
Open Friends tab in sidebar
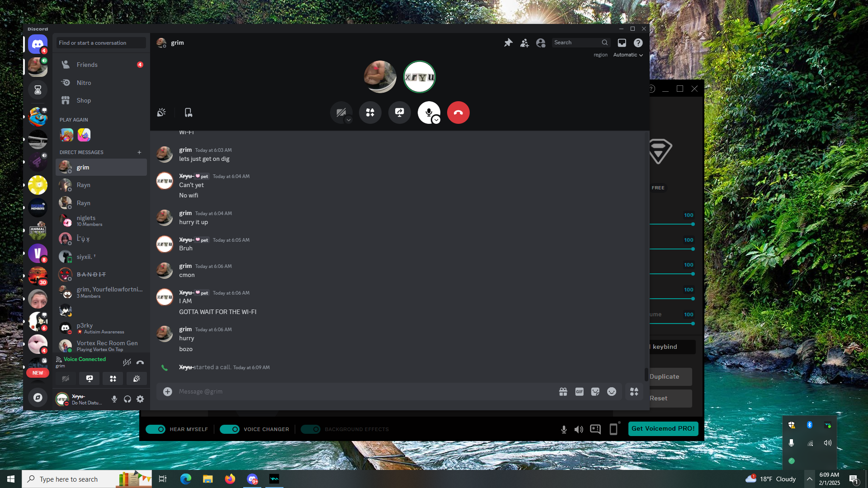tap(87, 65)
